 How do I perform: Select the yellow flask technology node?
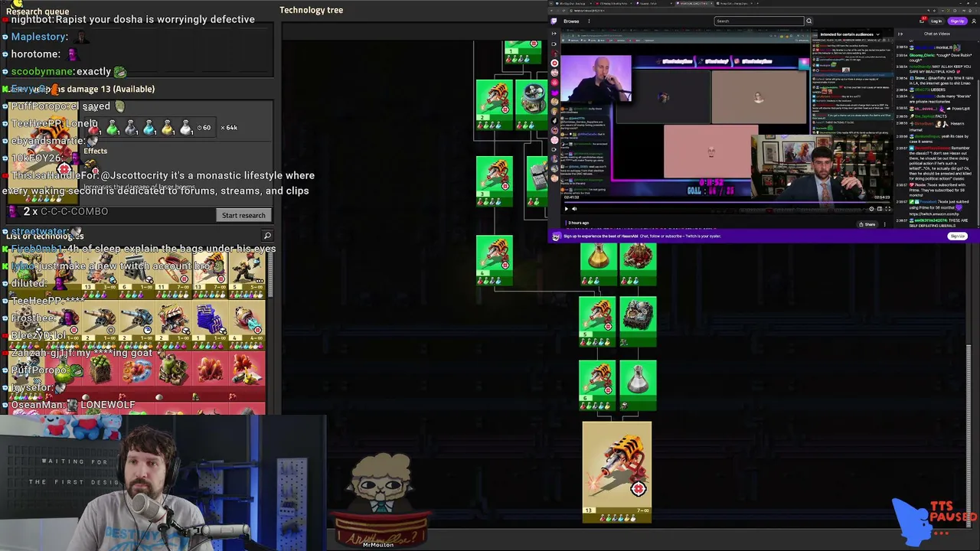597,264
